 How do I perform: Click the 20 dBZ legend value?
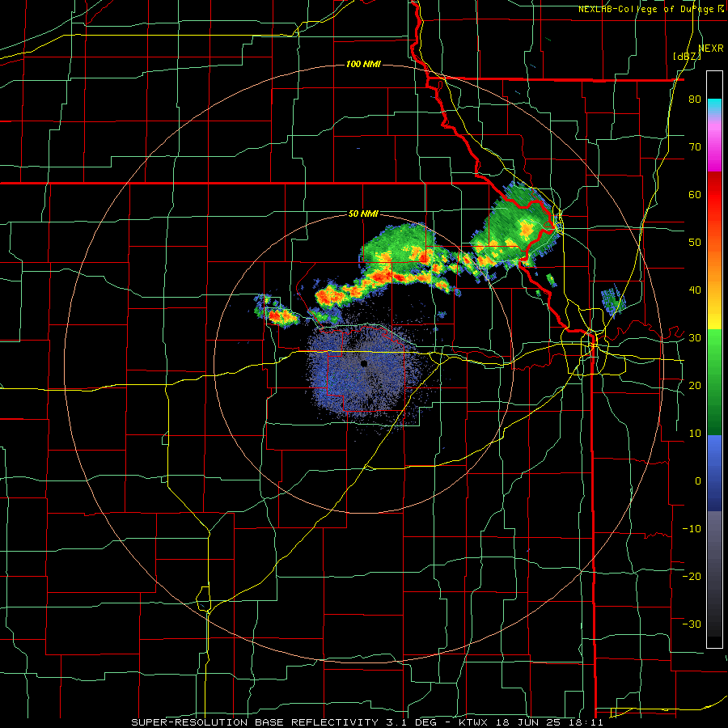pyautogui.click(x=695, y=386)
